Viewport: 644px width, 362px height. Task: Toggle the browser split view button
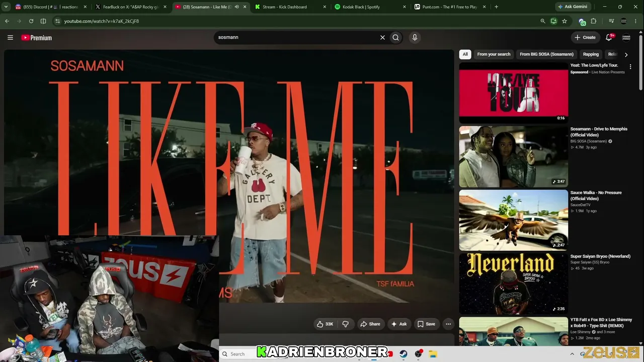tap(43, 21)
